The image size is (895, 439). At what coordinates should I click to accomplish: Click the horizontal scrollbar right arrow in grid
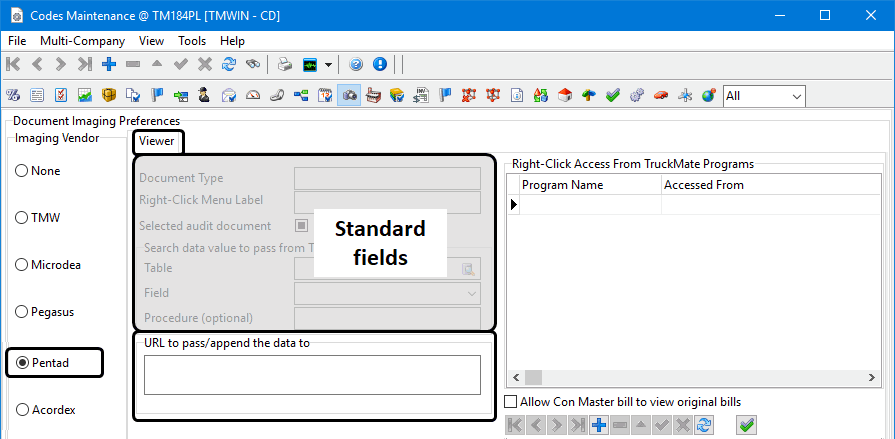point(871,377)
